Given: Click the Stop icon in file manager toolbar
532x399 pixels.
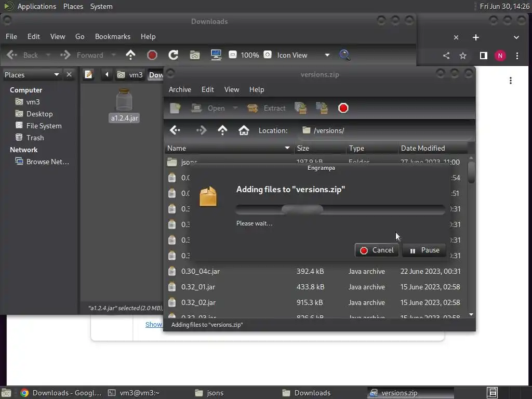Looking at the screenshot, I should pos(152,55).
